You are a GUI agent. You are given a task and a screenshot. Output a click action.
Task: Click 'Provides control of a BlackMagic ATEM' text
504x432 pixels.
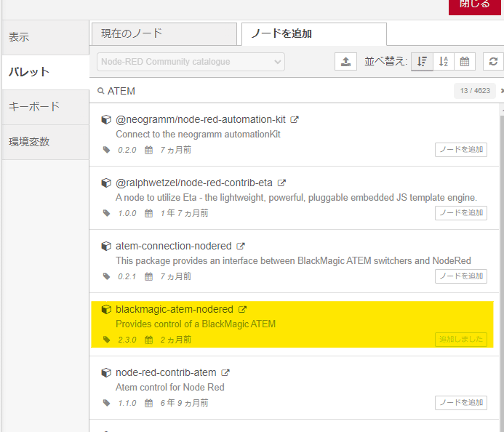click(x=196, y=324)
